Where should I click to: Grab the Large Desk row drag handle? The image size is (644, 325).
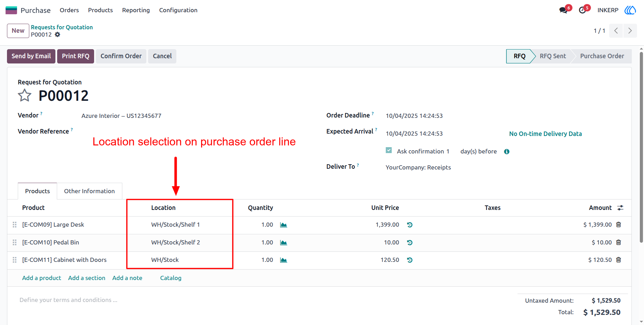[x=15, y=225]
